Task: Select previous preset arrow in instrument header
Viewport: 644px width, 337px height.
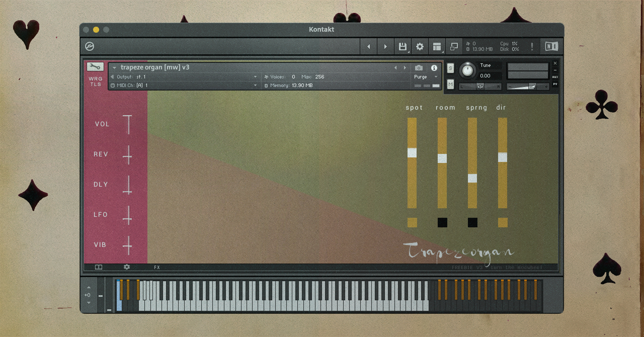Action: [x=396, y=68]
